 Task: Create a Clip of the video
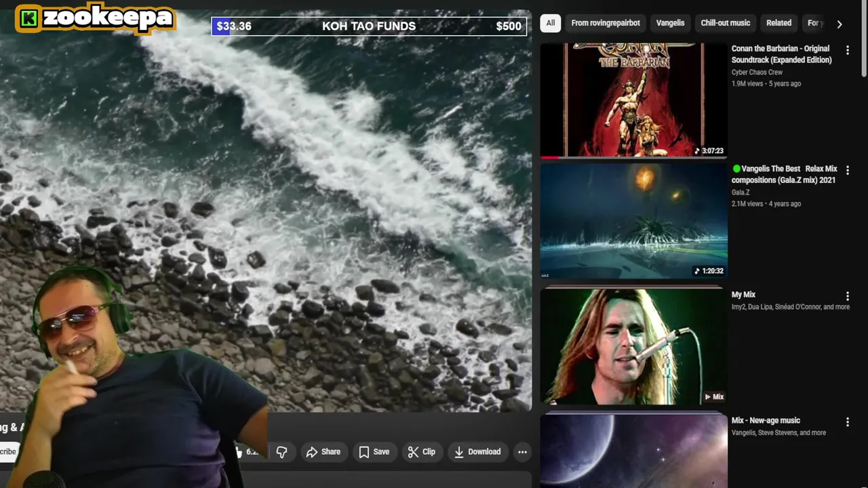(421, 452)
